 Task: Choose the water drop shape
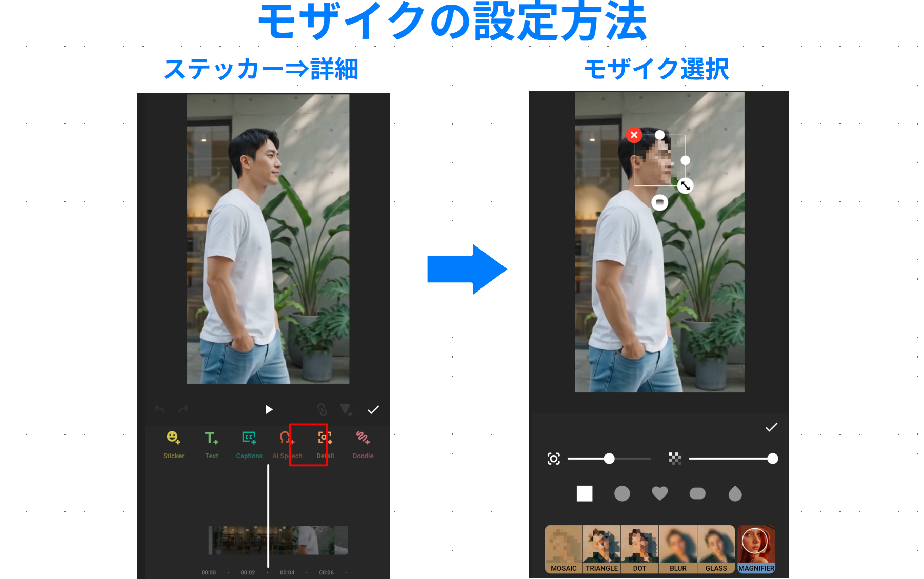[735, 493]
